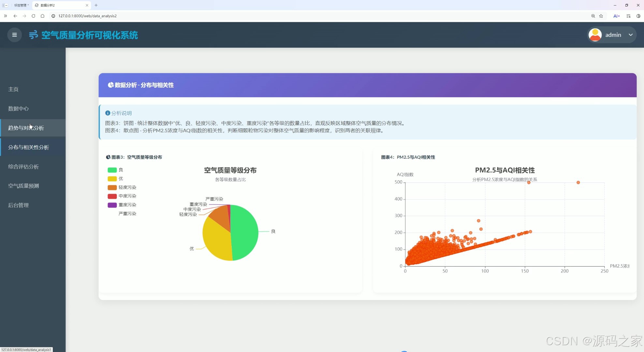Click browser reload page icon

click(33, 16)
